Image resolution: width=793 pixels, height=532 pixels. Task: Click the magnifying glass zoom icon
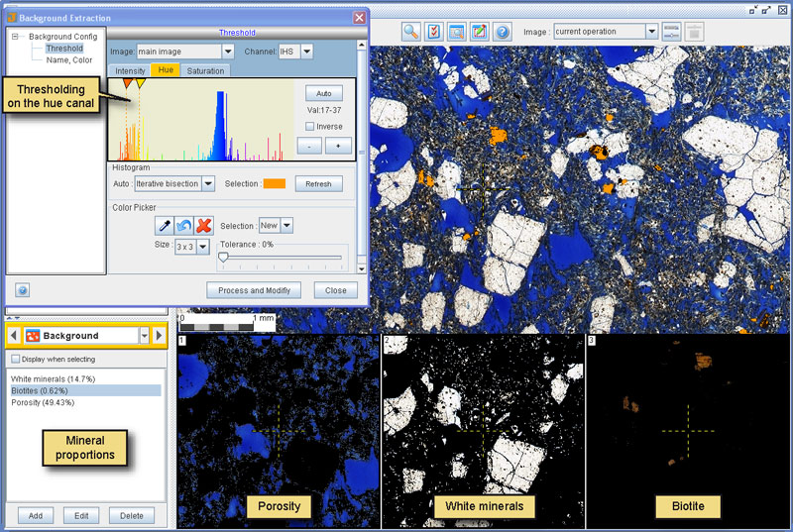pyautogui.click(x=411, y=32)
